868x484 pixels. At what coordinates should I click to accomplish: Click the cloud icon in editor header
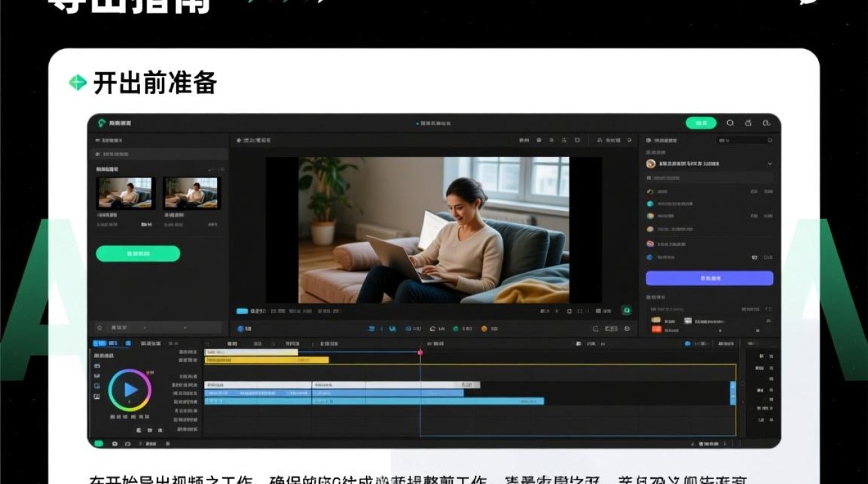[767, 123]
